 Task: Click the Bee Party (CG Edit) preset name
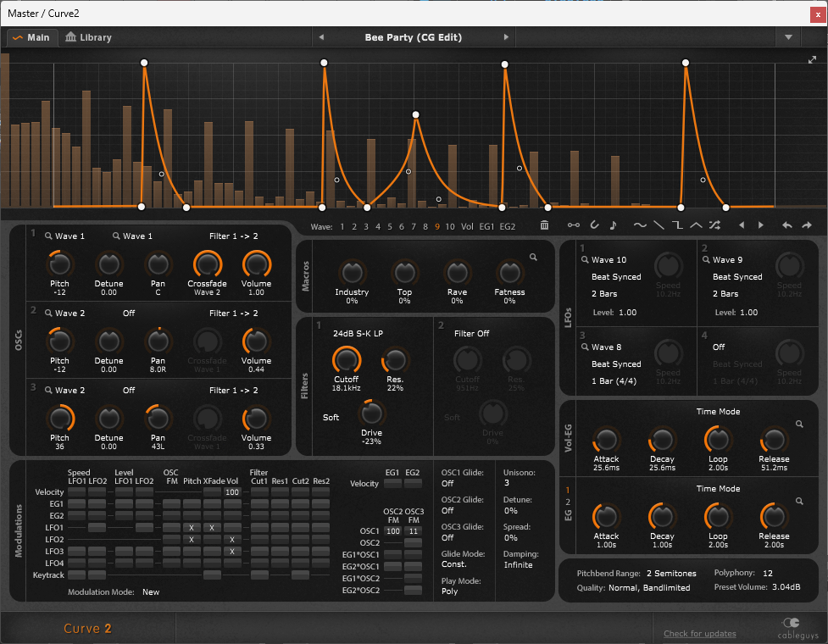pyautogui.click(x=414, y=37)
